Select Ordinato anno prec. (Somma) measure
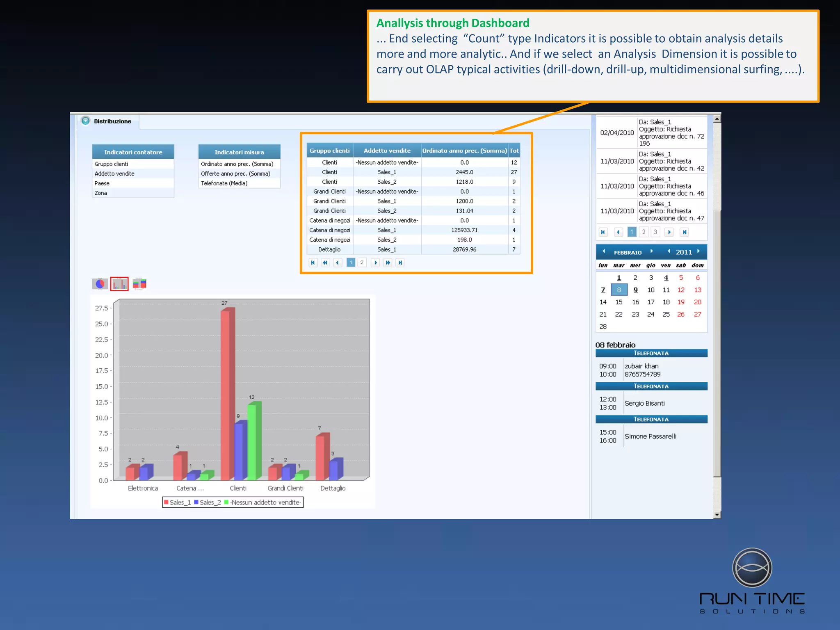Viewport: 840px width, 630px height. (239, 164)
